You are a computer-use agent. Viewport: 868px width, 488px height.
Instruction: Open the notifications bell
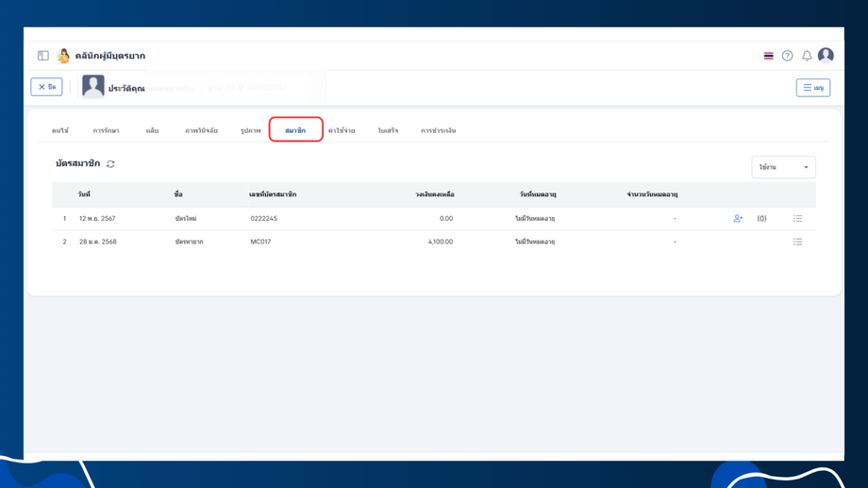(x=807, y=56)
